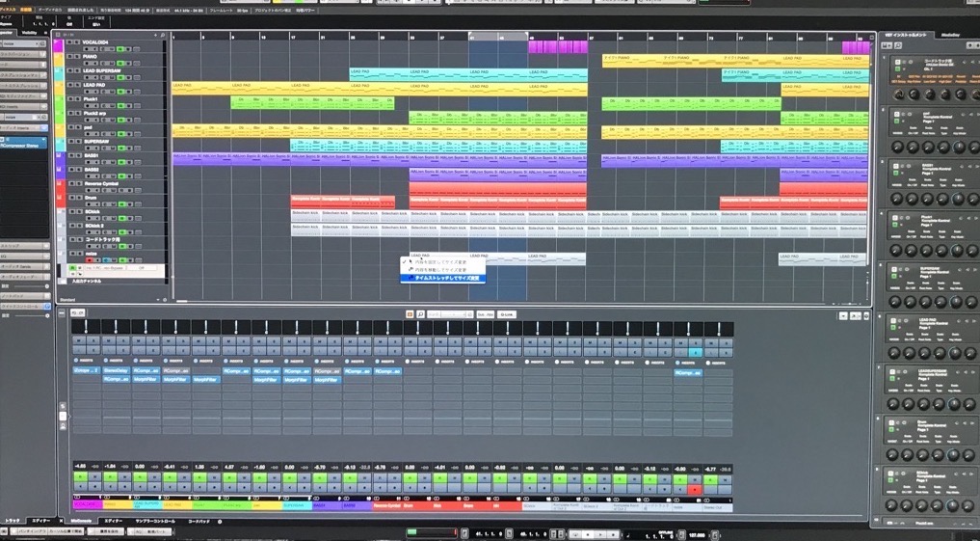The image size is (980, 541).
Task: Open the insert slot on VOCALOID4 mixer channel
Action: [x=87, y=371]
